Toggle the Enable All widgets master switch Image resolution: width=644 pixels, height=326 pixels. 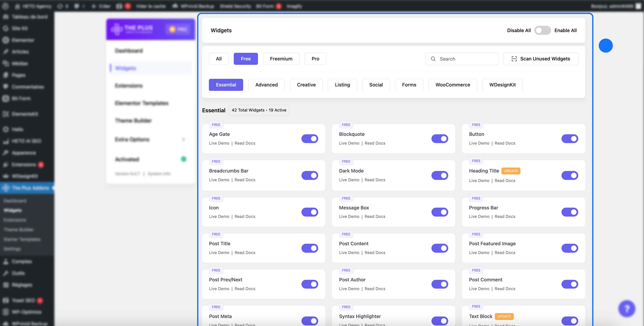pyautogui.click(x=542, y=30)
